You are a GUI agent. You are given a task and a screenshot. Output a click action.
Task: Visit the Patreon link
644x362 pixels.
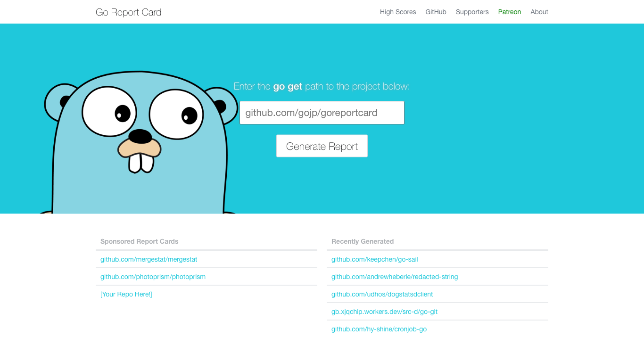click(509, 12)
